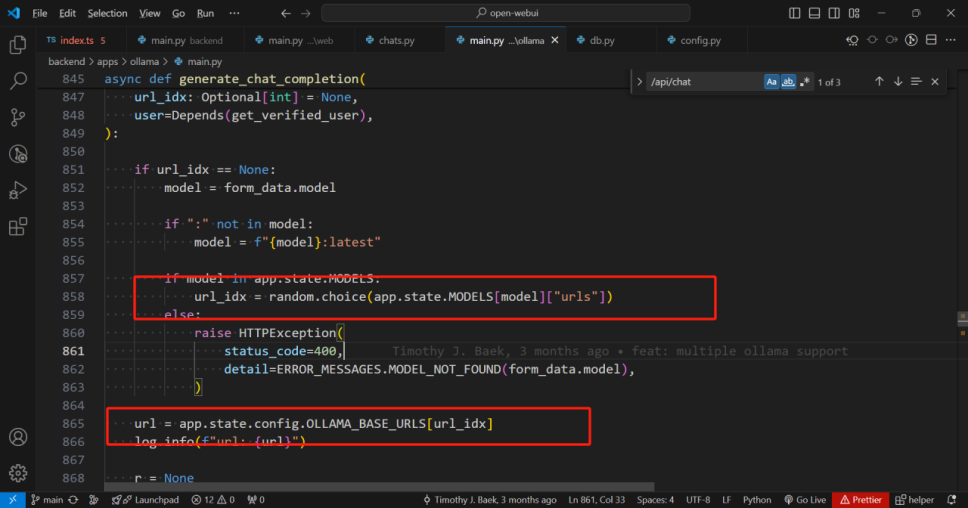Go back in editor navigation history
The image size is (968, 508).
coord(285,13)
